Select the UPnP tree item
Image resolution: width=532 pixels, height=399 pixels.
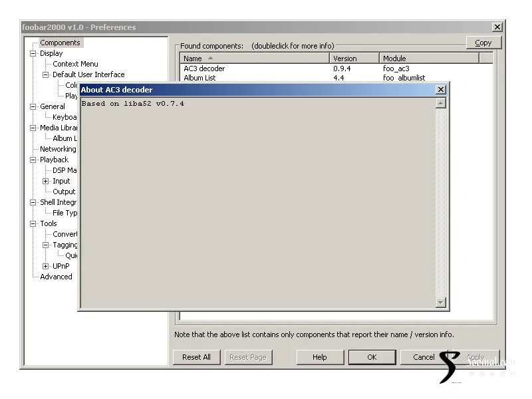coord(61,266)
